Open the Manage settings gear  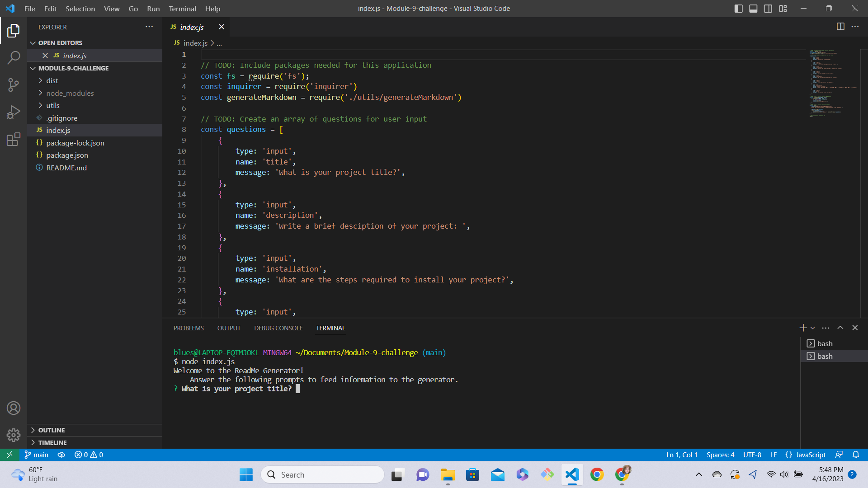[x=13, y=435]
